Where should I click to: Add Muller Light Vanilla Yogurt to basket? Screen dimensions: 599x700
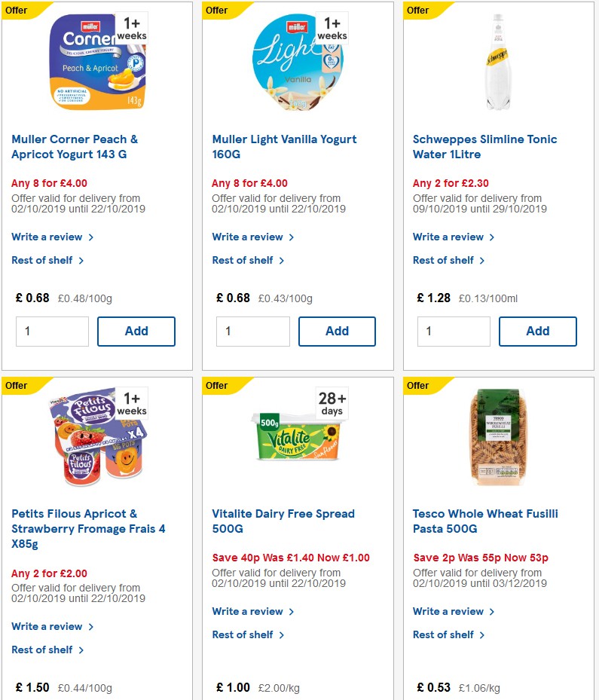click(x=337, y=331)
